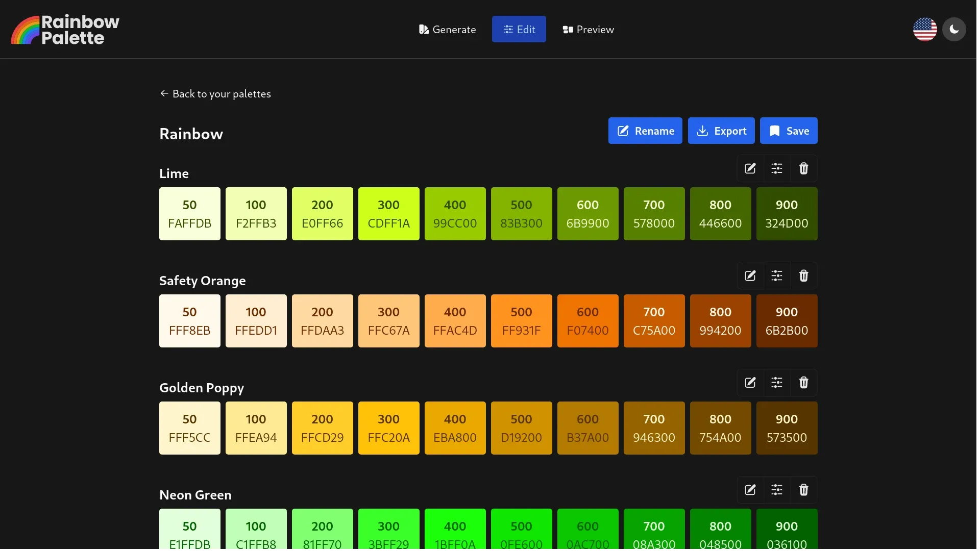Delete the Lime color row
The image size is (980, 551).
(x=803, y=169)
